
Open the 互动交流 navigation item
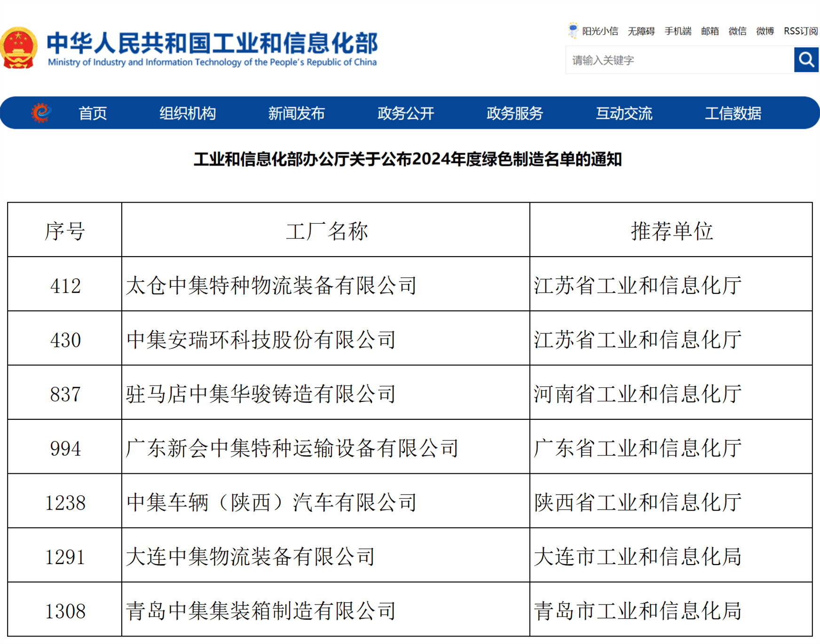(624, 113)
